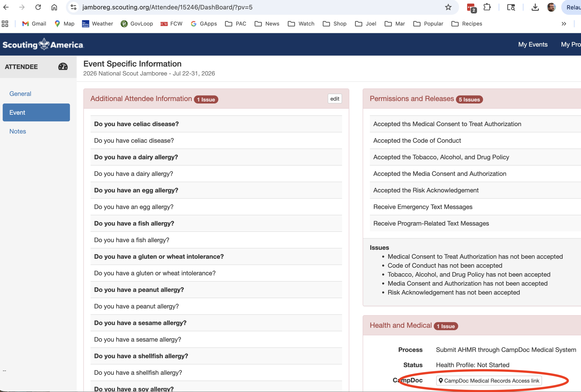Open the extensions puzzle piece icon
Screen dimensions: 581x392
[x=487, y=7]
